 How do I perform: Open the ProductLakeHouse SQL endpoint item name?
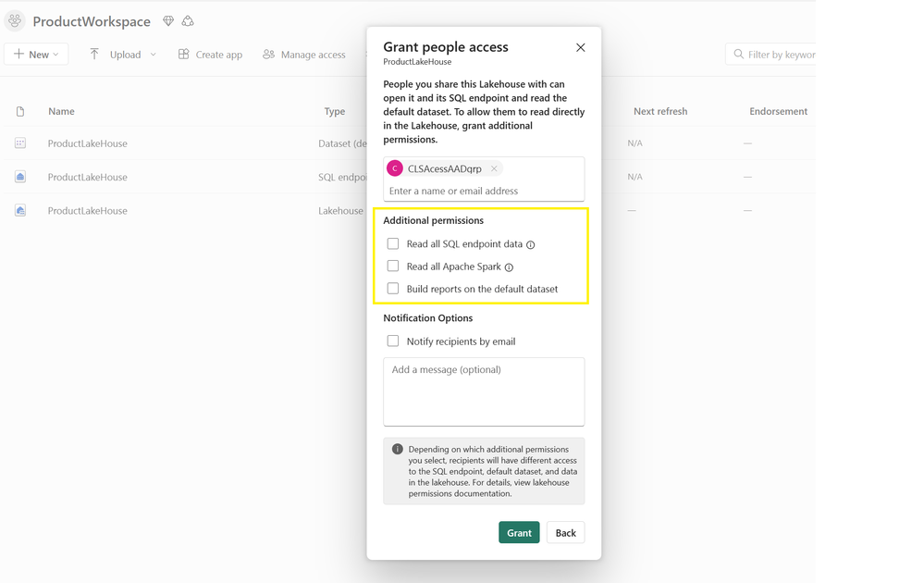point(87,177)
